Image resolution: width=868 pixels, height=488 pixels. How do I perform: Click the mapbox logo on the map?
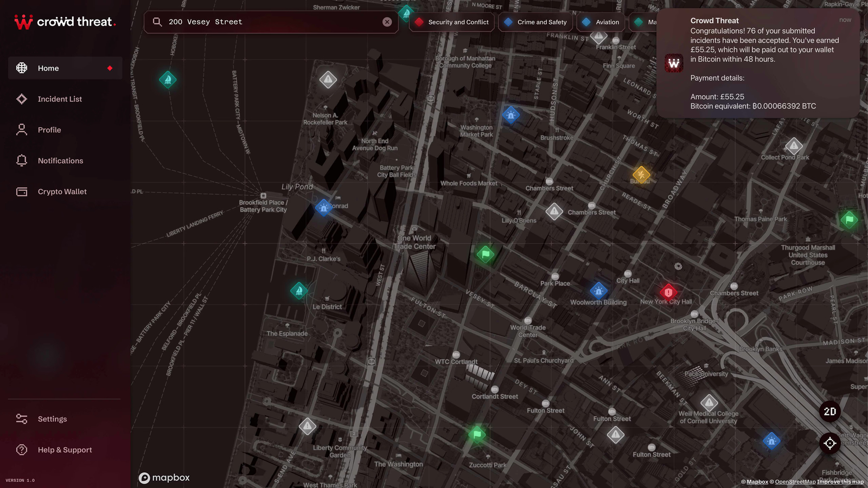point(164,478)
